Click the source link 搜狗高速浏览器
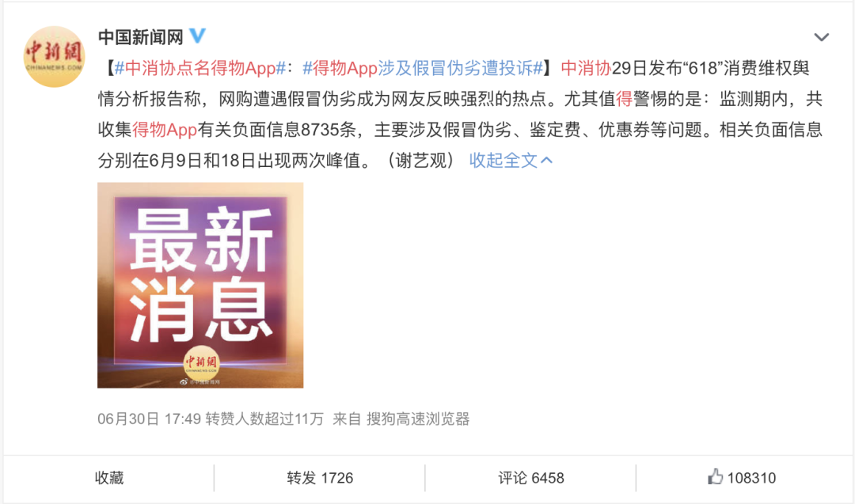 (418, 419)
